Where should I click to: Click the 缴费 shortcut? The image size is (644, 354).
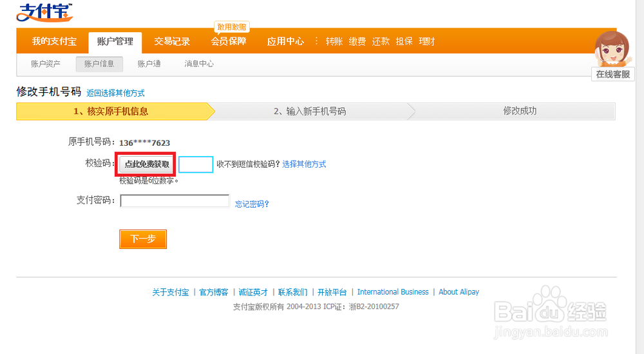[x=357, y=41]
